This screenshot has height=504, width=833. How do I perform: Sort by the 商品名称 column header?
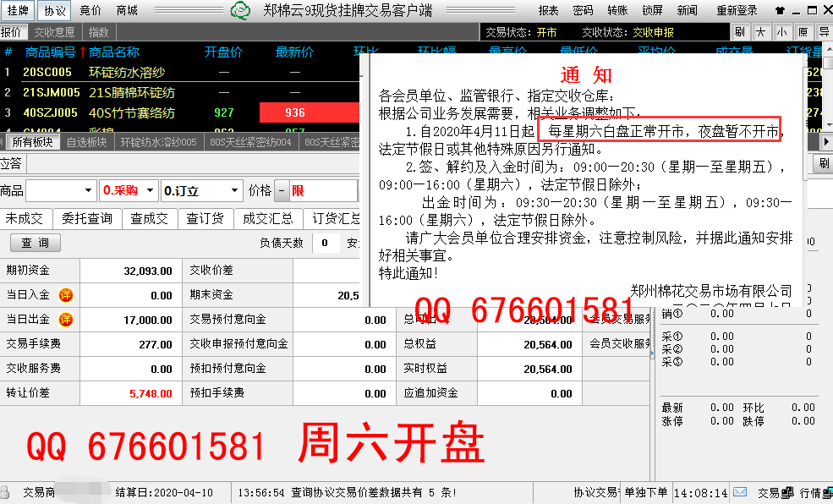(113, 52)
